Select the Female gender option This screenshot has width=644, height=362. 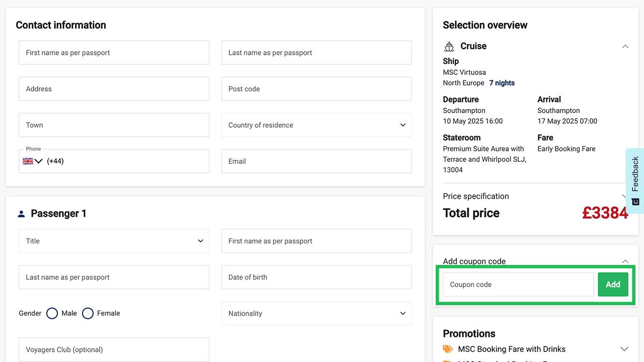point(88,313)
